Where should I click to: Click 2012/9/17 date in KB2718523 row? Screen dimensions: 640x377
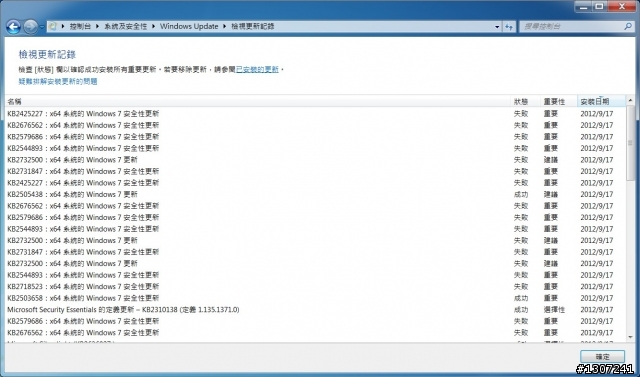tap(597, 287)
